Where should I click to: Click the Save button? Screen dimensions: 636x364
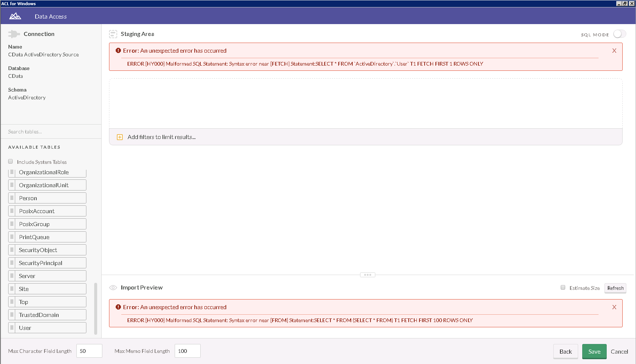click(594, 351)
